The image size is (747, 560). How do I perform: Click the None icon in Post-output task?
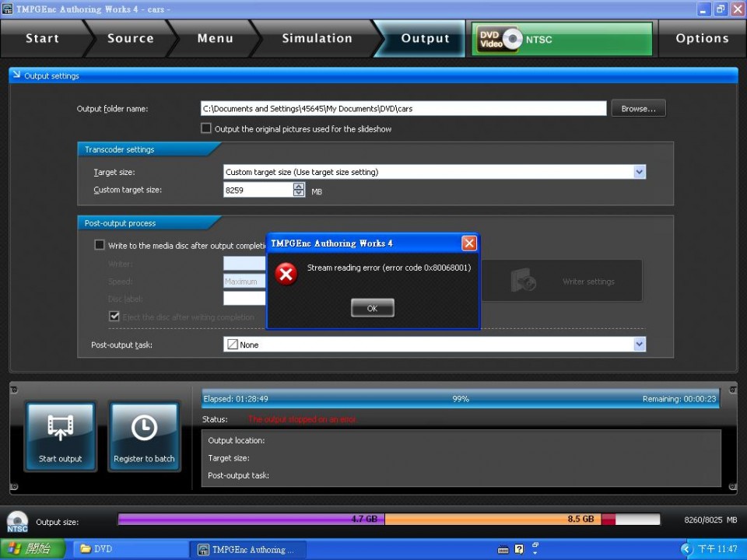(x=232, y=344)
